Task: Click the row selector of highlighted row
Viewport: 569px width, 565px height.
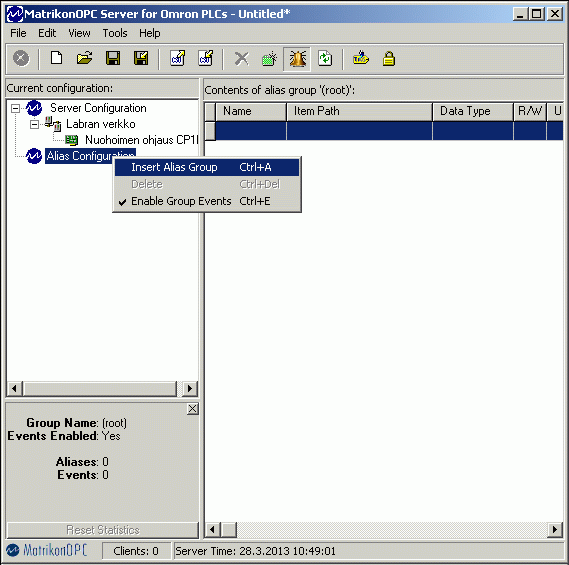Action: (x=210, y=131)
